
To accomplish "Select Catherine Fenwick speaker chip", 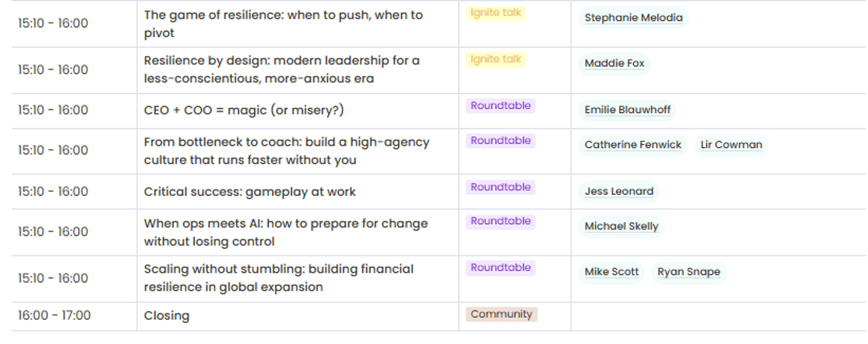I will pos(633,145).
